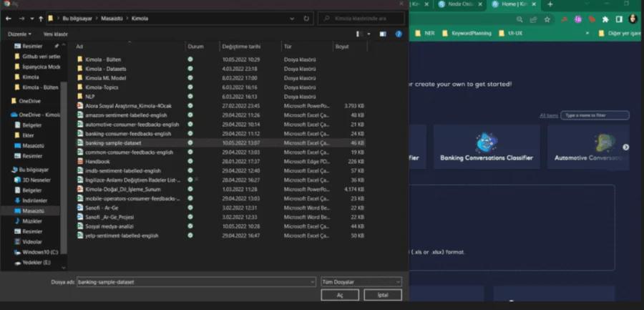Click Banking Conversations Classifier card

coord(487,147)
